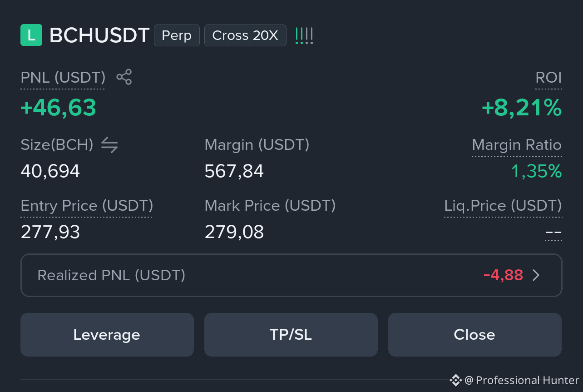Click the underlined PNL (USDT) label
583x392 pixels.
[63, 78]
